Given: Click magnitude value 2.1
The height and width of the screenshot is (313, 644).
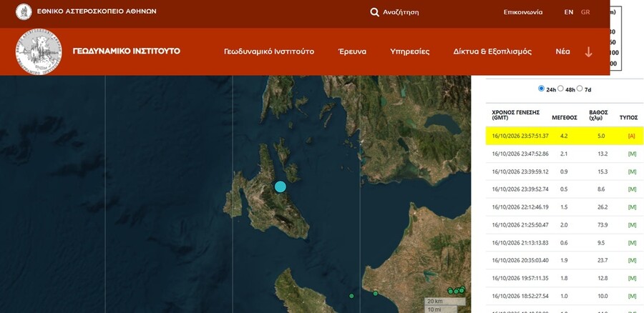Looking at the screenshot, I should [x=564, y=154].
